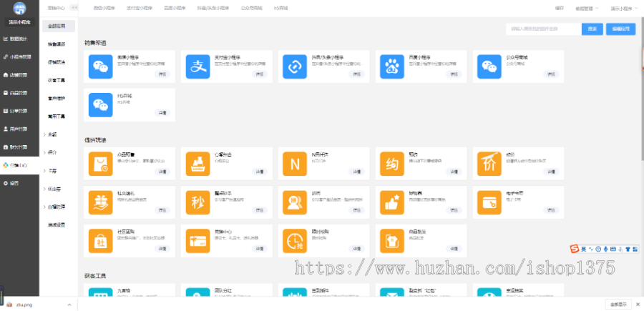Click the blue 搜索 search button
This screenshot has width=644, height=311.
[x=592, y=29]
